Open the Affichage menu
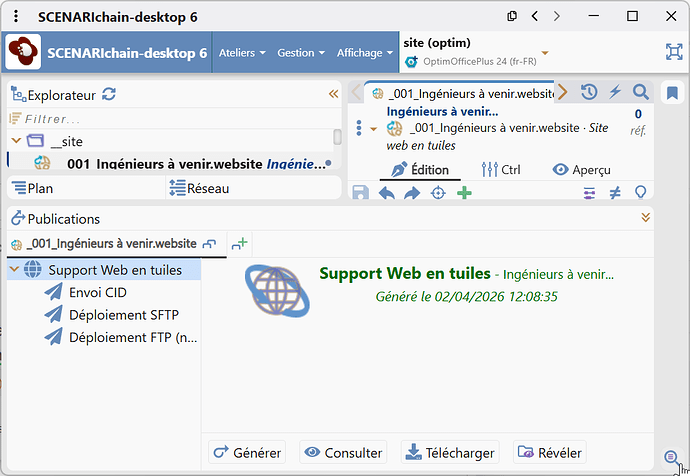This screenshot has width=690, height=476. pos(364,53)
